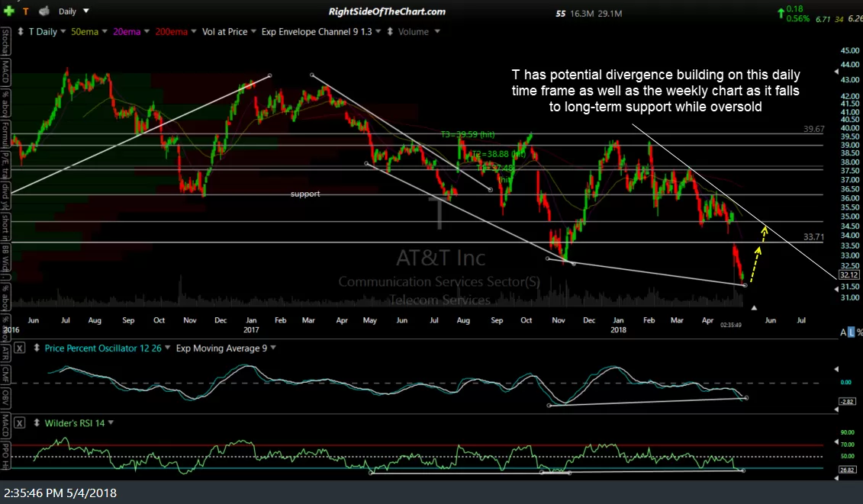Image resolution: width=863 pixels, height=504 pixels.
Task: Click reorder arrows beside Price Percent Oscillator
Action: coord(37,348)
